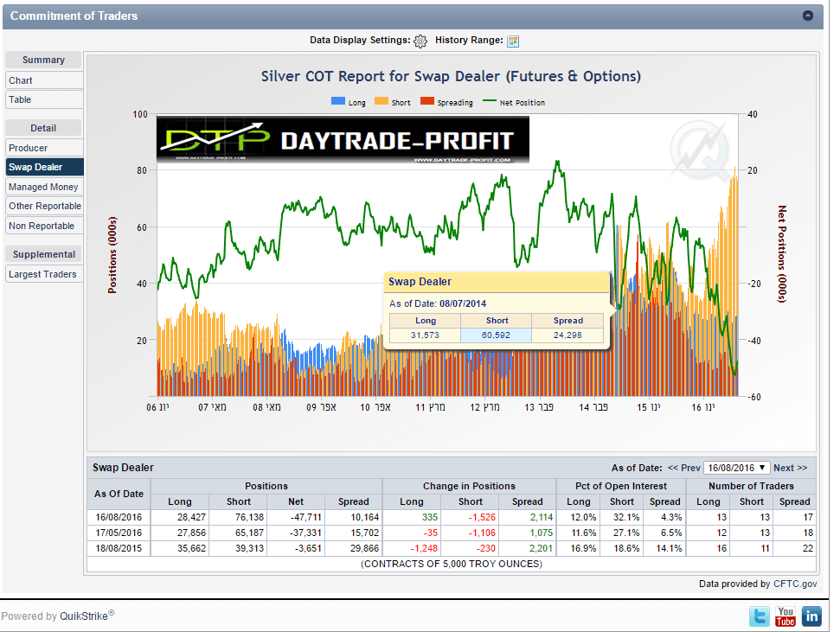Click the 14.1% spread percentage cell
This screenshot has height=632, width=840.
(x=664, y=548)
